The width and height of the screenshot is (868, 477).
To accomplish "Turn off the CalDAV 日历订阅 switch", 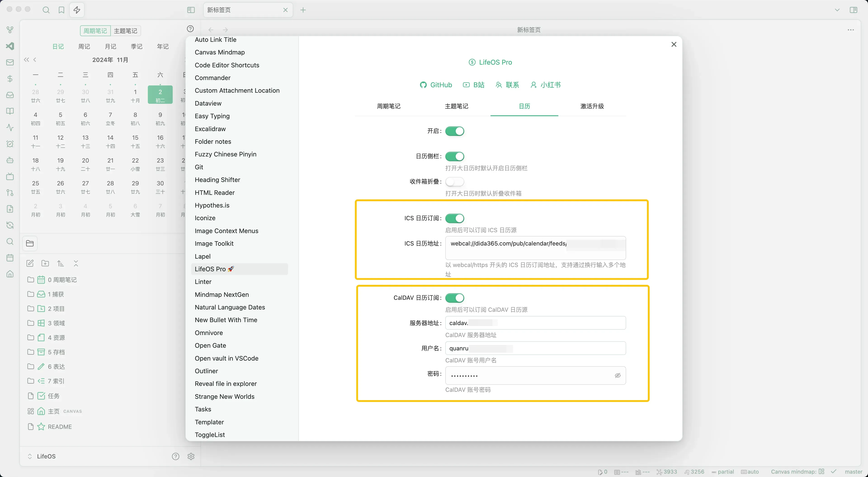I will [455, 298].
